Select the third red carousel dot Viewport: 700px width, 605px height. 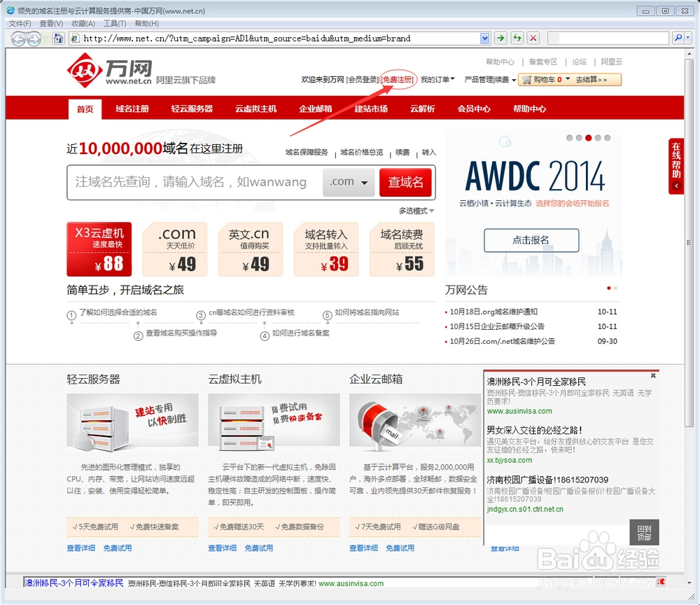pos(589,138)
